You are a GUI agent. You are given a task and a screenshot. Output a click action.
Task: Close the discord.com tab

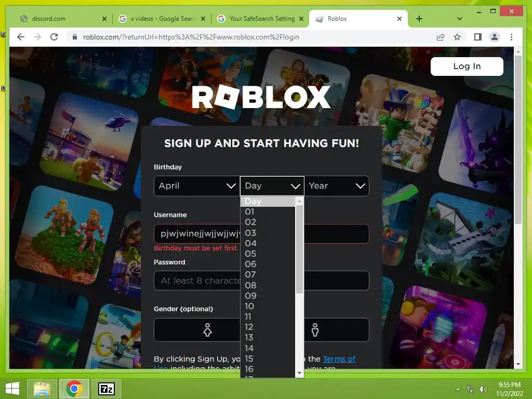click(104, 19)
